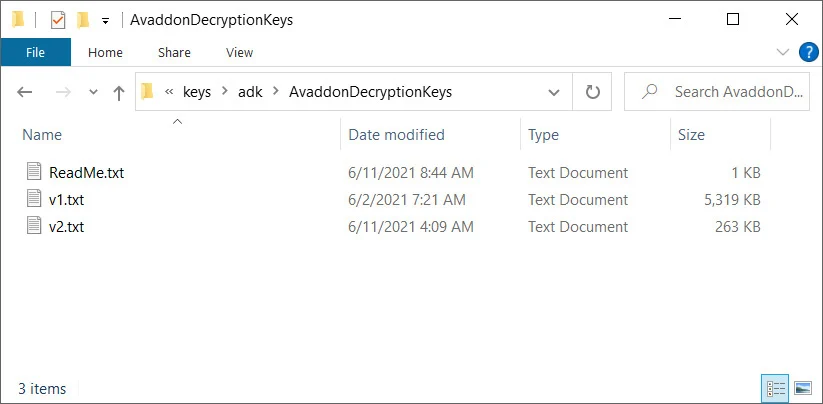The width and height of the screenshot is (823, 404).
Task: Open address bar previous locations dropdown
Action: [x=553, y=93]
